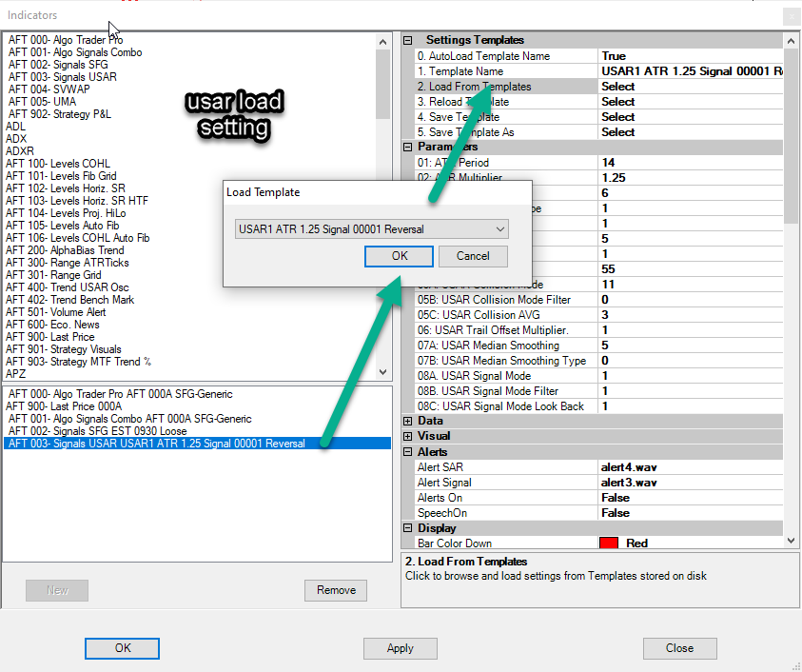The height and width of the screenshot is (672, 802).
Task: Click the red Bar Color Down swatch
Action: 609,544
